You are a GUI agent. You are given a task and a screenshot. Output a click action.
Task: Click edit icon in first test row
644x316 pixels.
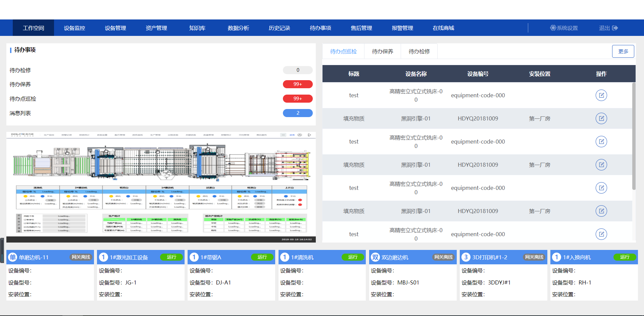(601, 95)
